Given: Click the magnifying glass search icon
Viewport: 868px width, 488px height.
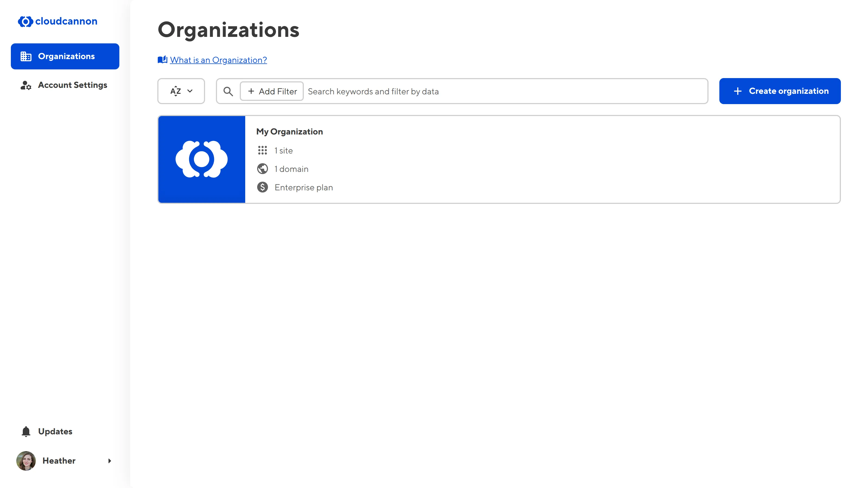Looking at the screenshot, I should tap(228, 91).
